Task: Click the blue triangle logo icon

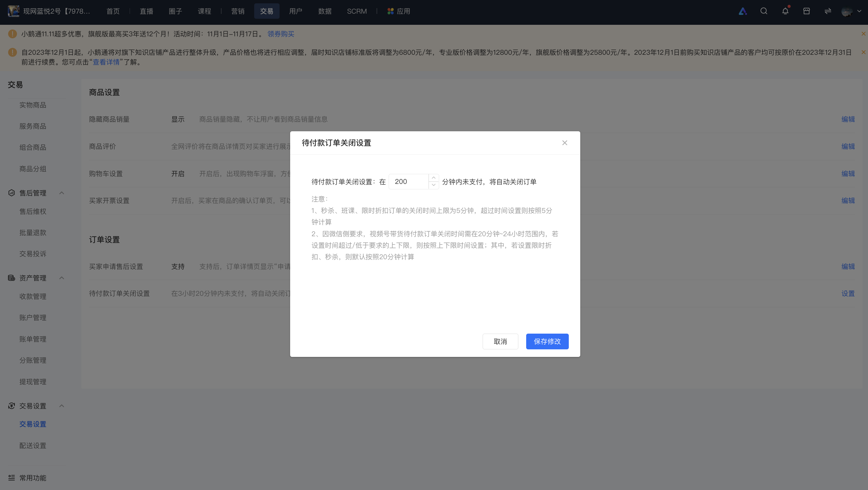Action: pos(743,11)
